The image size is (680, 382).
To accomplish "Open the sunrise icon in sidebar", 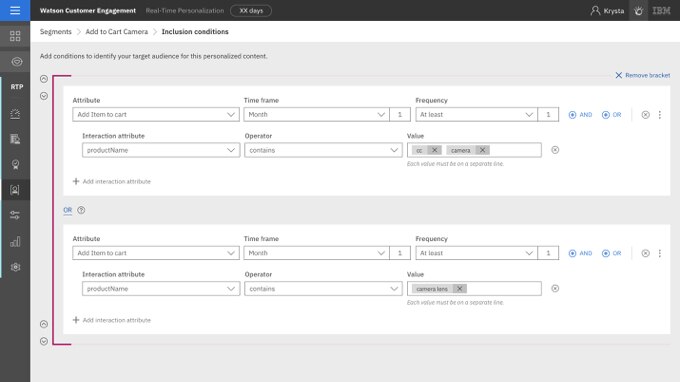I will (x=15, y=114).
